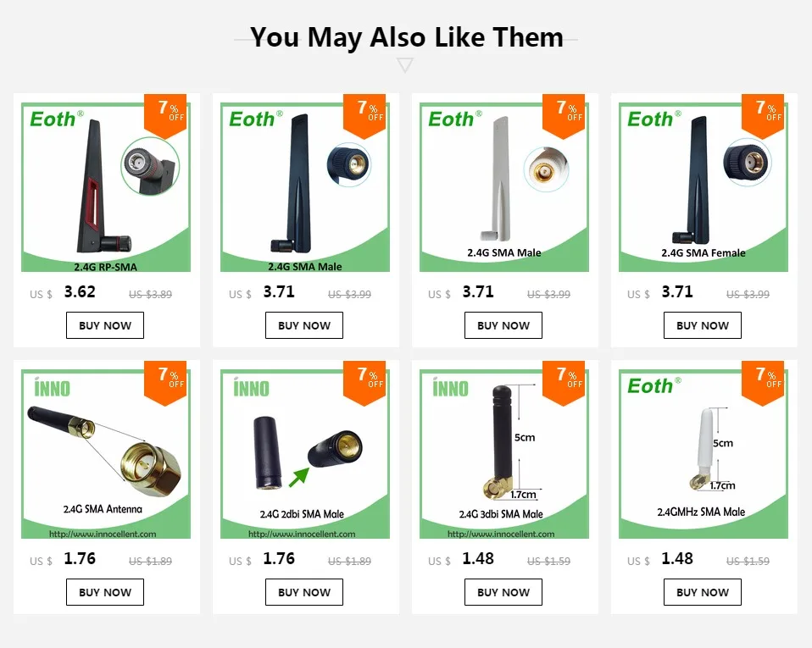Select the 2.4G SMA Female antenna image
The height and width of the screenshot is (648, 812).
point(704,187)
